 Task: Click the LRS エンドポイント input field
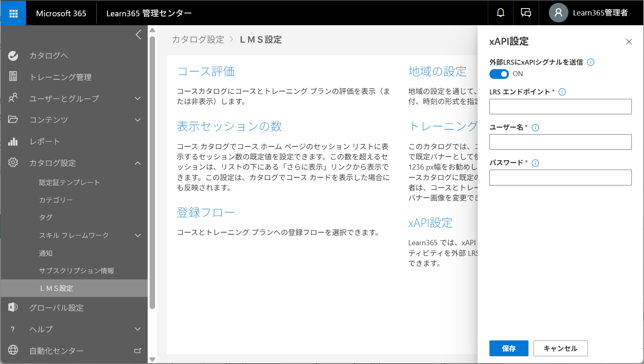pos(560,107)
